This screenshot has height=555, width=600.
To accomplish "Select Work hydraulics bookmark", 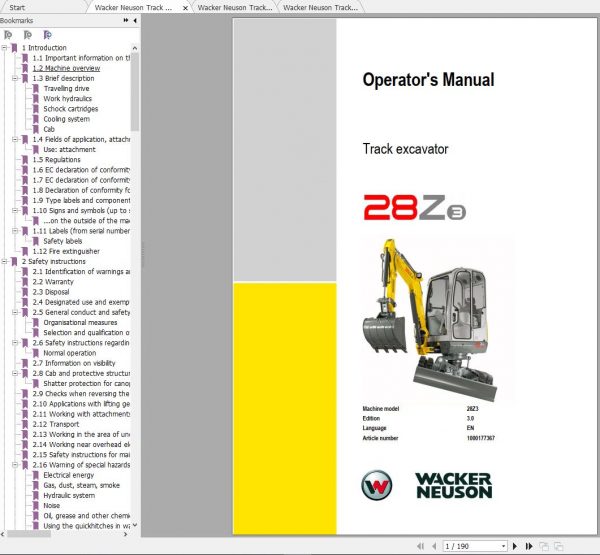I will pyautogui.click(x=67, y=99).
